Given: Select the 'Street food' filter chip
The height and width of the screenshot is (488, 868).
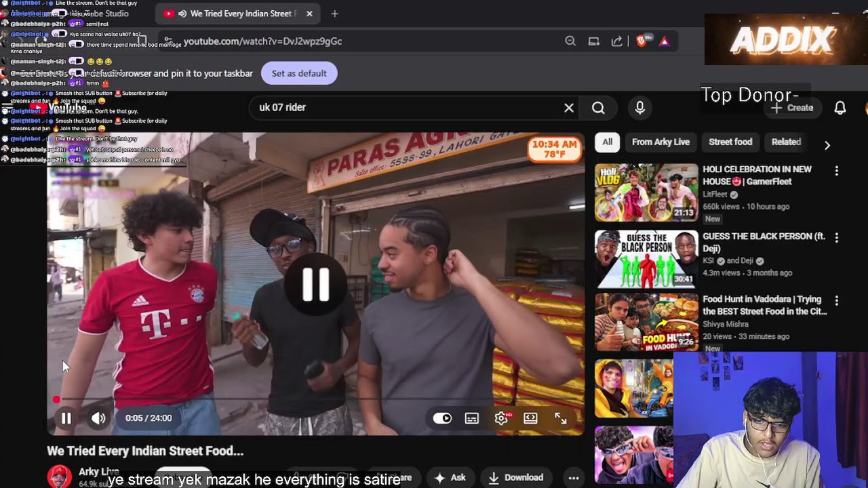Looking at the screenshot, I should (730, 142).
